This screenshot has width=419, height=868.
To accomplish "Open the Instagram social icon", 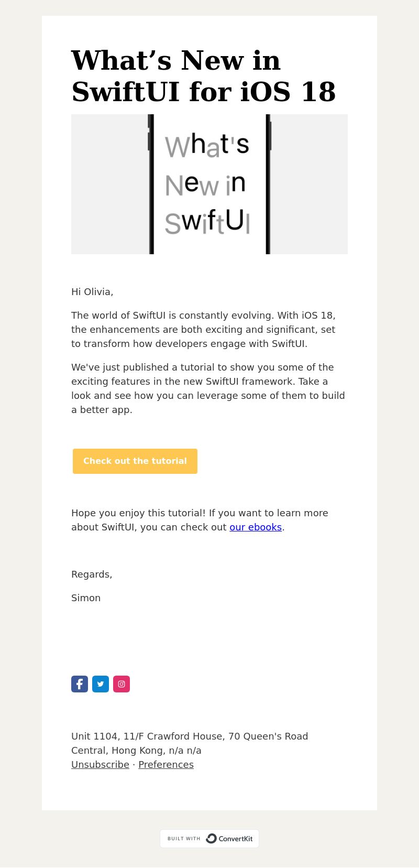I will 122,684.
